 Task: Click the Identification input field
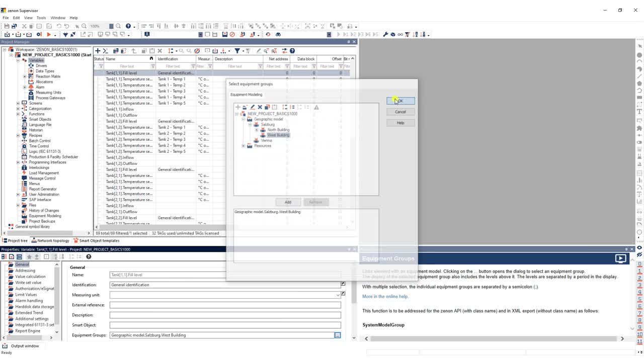click(x=225, y=285)
